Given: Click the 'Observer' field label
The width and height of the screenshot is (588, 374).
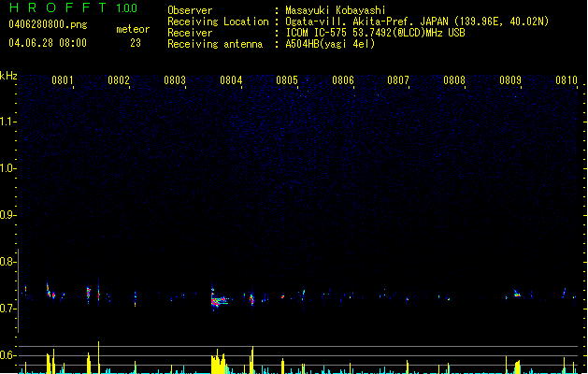Looking at the screenshot, I should [190, 10].
